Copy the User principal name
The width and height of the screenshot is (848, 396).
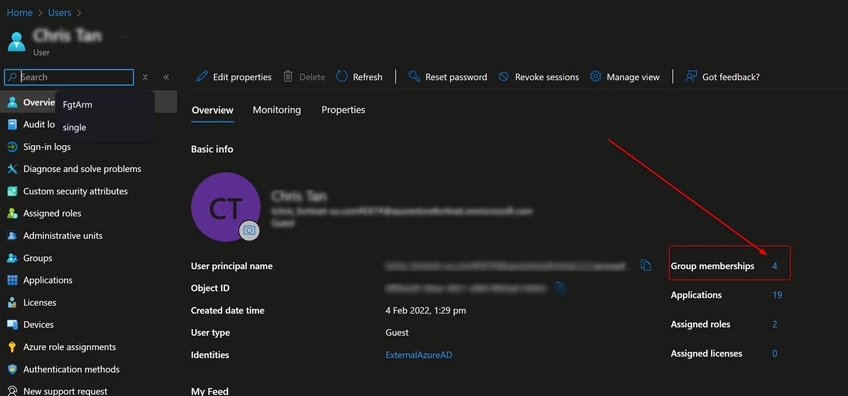(x=646, y=265)
